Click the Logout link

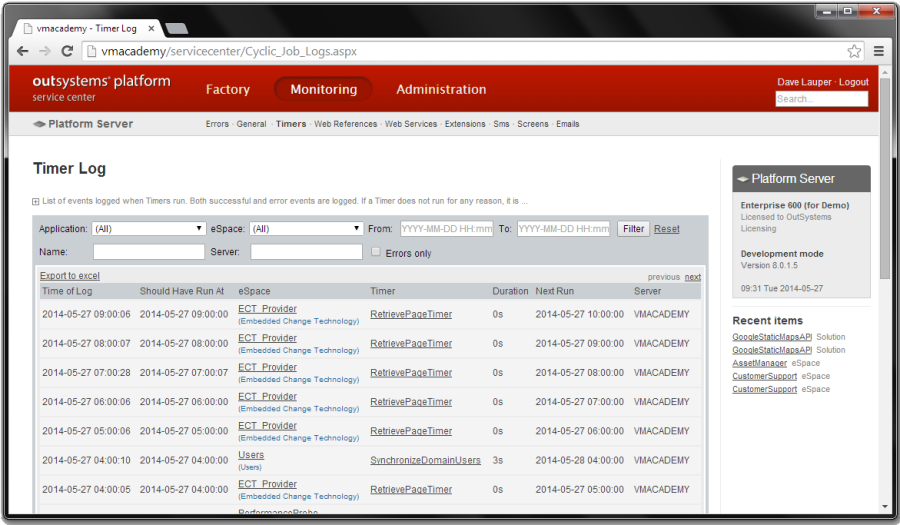tap(853, 82)
